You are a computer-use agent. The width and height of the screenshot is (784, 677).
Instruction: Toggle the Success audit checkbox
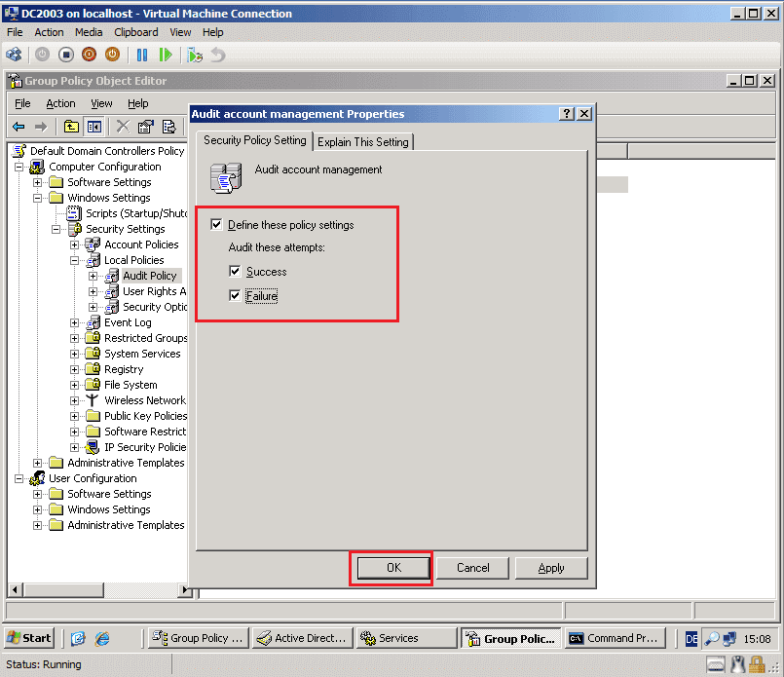click(x=233, y=272)
